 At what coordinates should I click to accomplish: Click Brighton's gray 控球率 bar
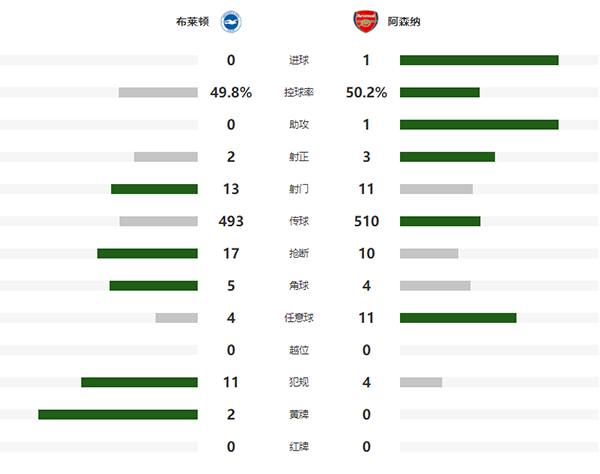click(x=158, y=93)
